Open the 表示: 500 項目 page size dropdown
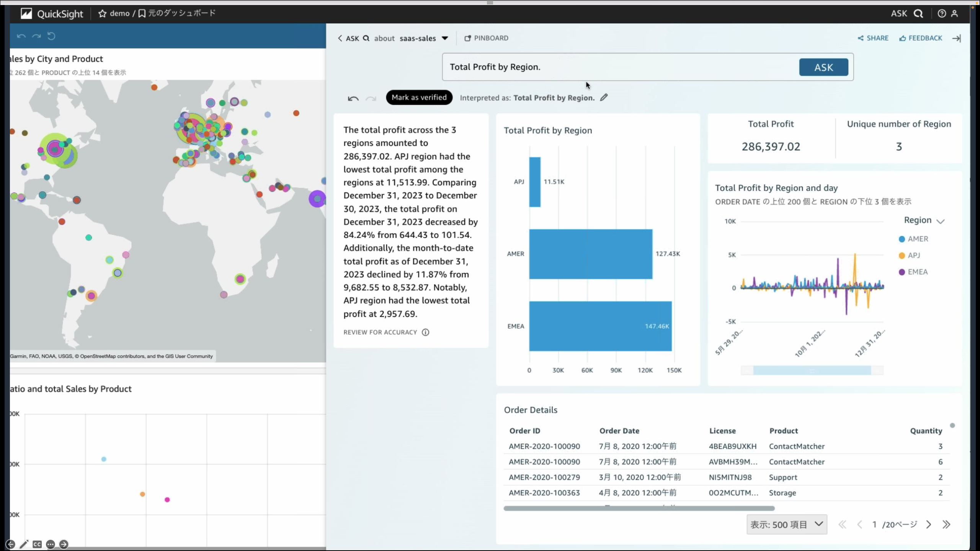 [x=786, y=524]
